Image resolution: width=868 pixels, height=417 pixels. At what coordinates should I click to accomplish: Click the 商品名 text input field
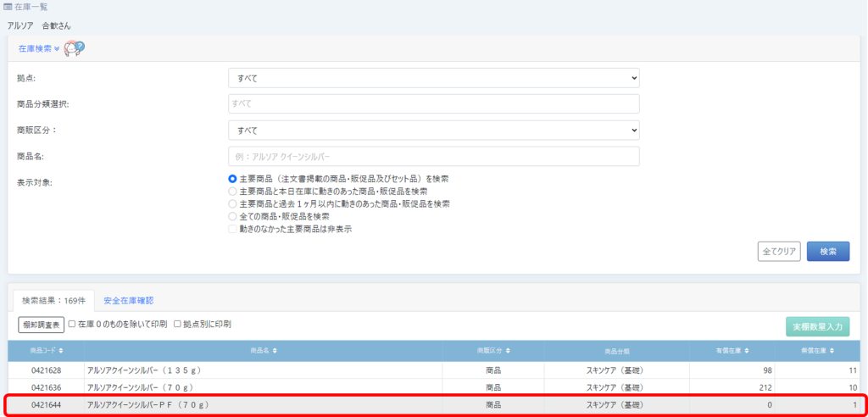coord(433,157)
